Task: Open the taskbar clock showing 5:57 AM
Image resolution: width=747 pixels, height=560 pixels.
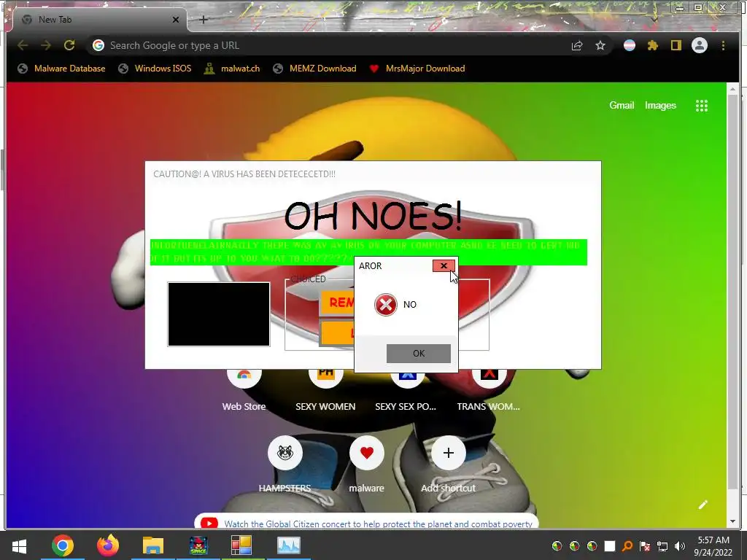Action: click(x=713, y=546)
